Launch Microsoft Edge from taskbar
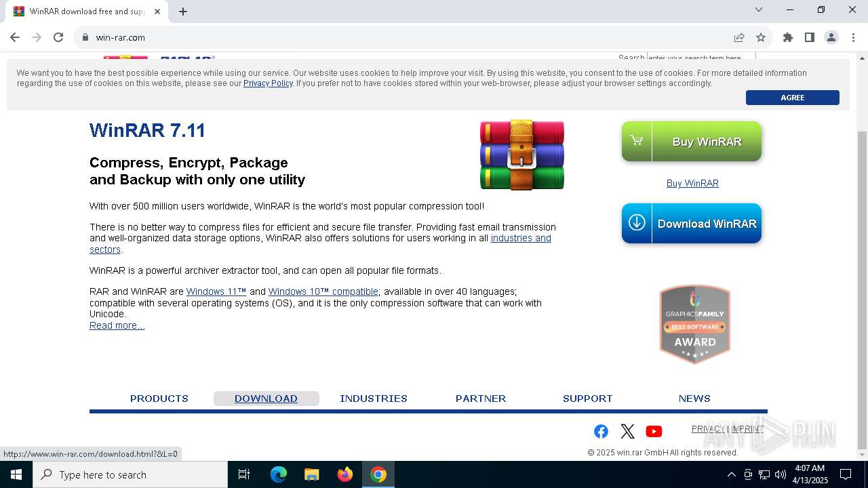 [x=279, y=474]
